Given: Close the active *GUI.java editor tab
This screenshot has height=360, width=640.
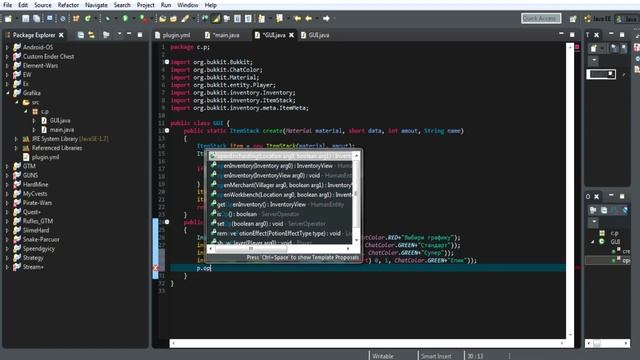Looking at the screenshot, I should [291, 35].
